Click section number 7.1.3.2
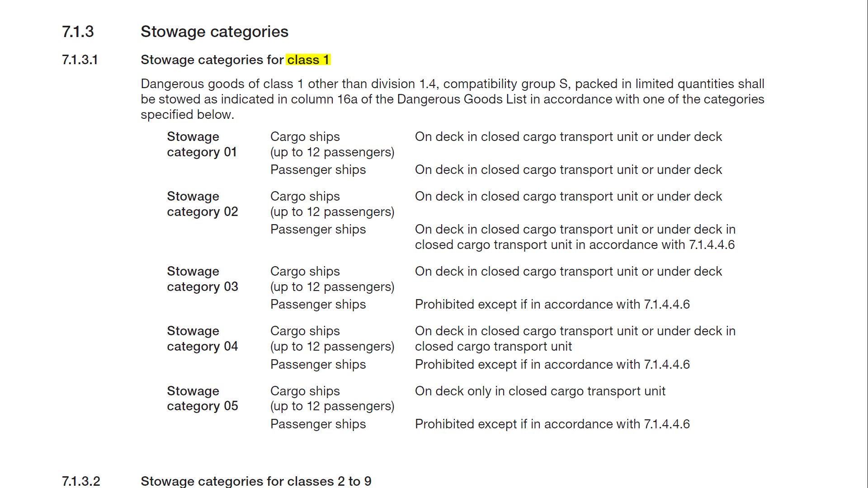Image resolution: width=868 pixels, height=488 pixels. point(81,481)
